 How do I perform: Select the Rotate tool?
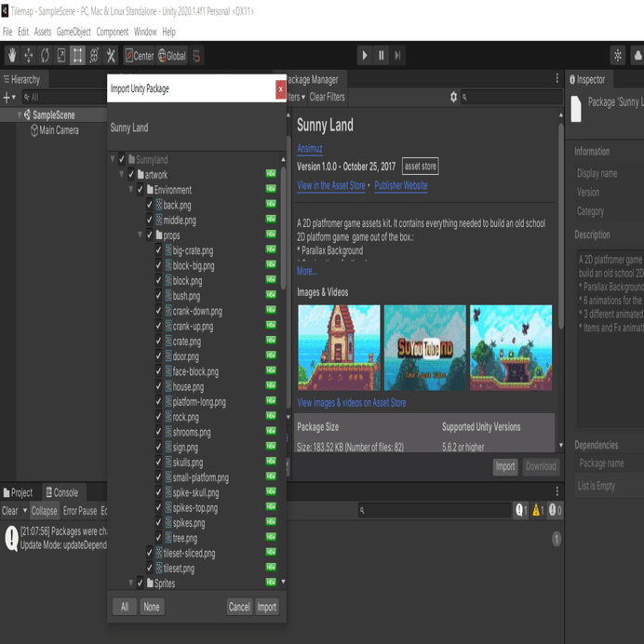45,55
